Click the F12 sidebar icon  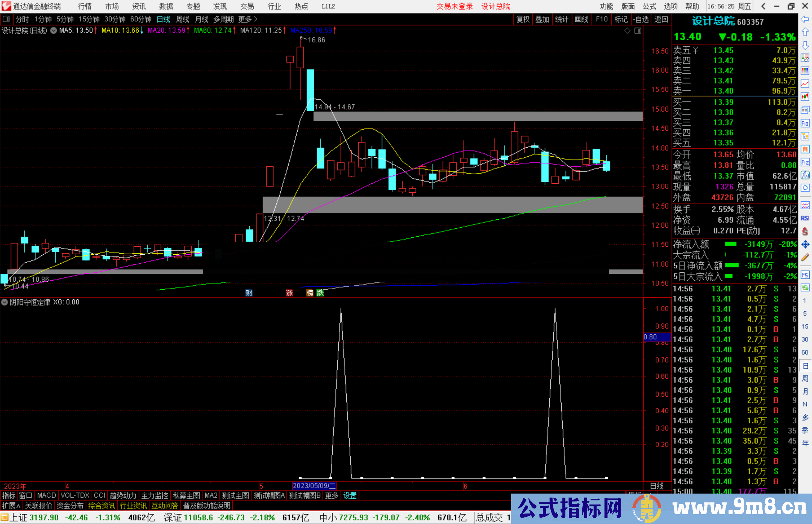coord(805,162)
